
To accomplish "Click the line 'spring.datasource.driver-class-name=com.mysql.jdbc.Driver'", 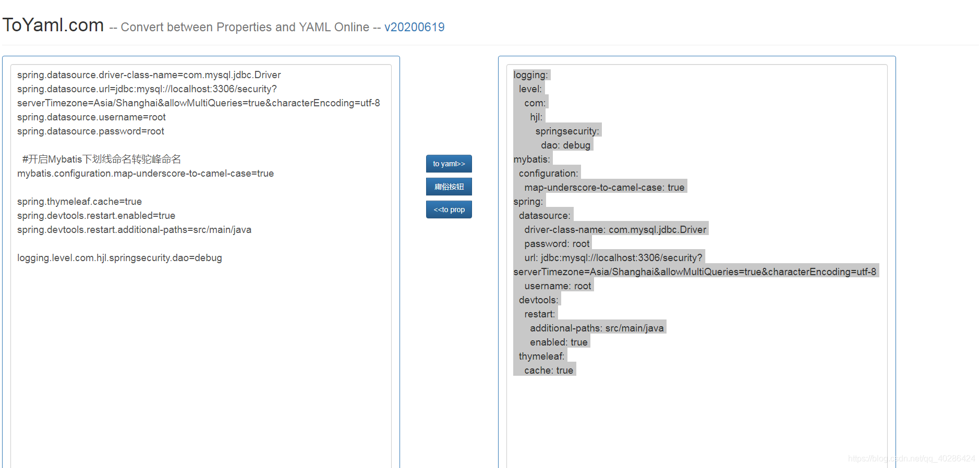I will [x=149, y=75].
